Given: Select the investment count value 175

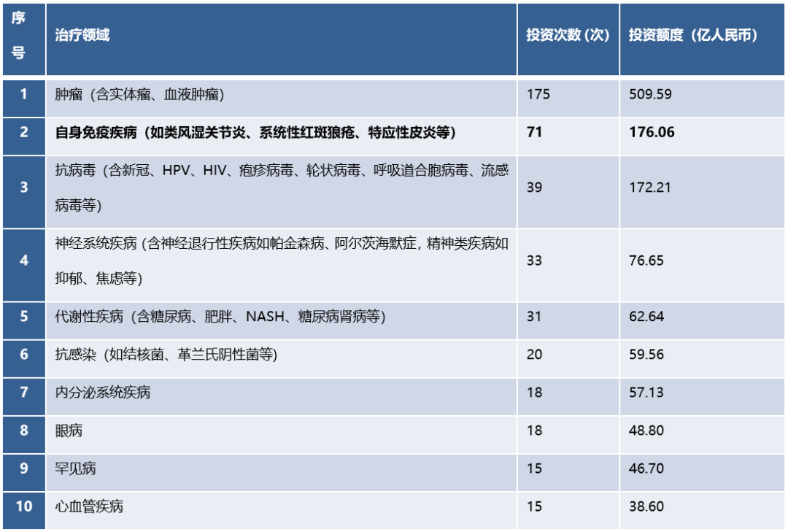Looking at the screenshot, I should pos(538,95).
